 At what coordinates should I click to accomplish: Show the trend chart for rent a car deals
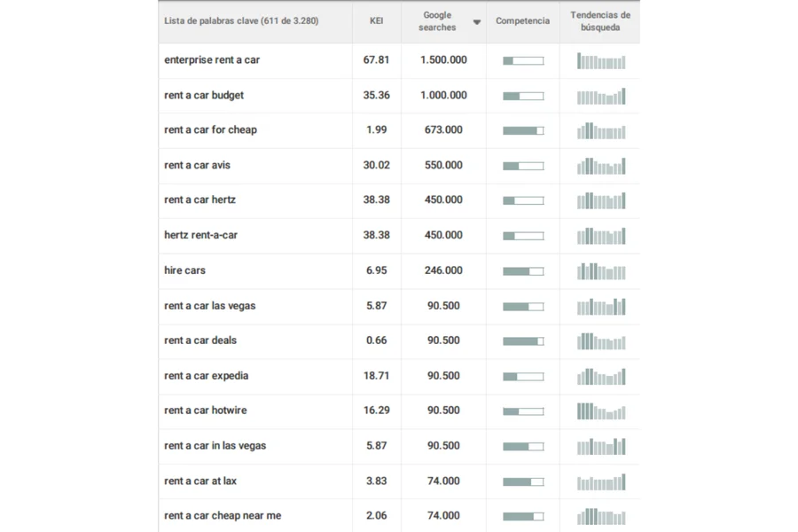click(601, 340)
